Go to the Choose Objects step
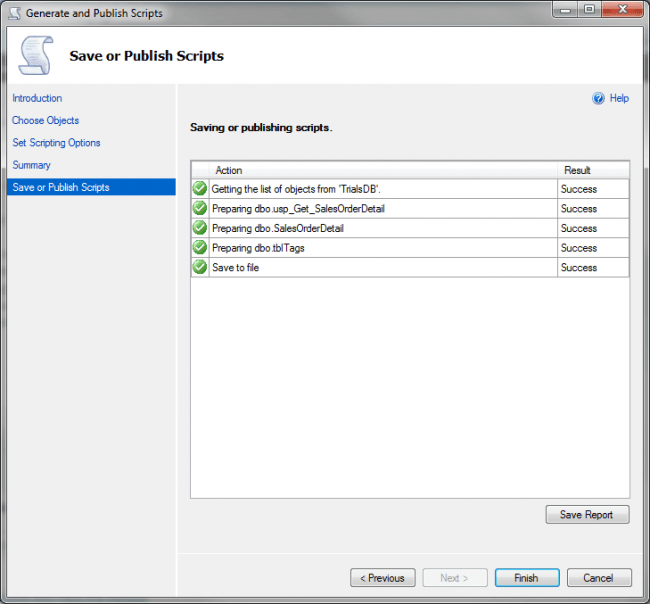The height and width of the screenshot is (604, 650). [x=45, y=121]
